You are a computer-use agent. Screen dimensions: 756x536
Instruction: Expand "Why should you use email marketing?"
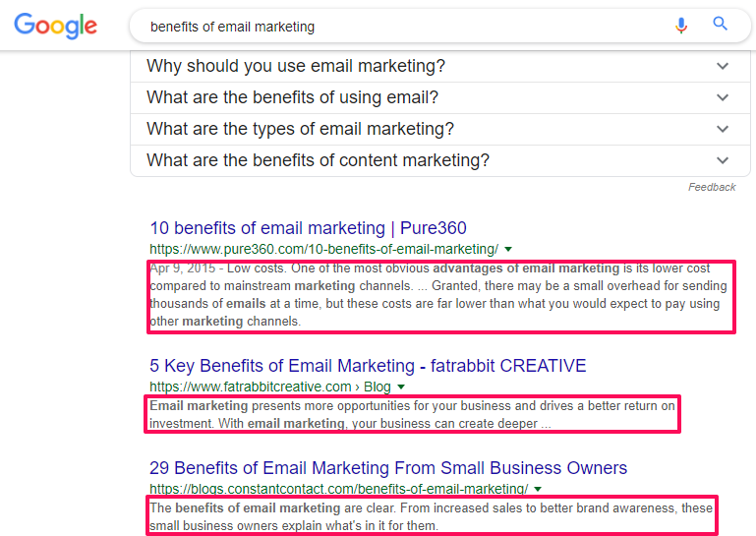(296, 66)
